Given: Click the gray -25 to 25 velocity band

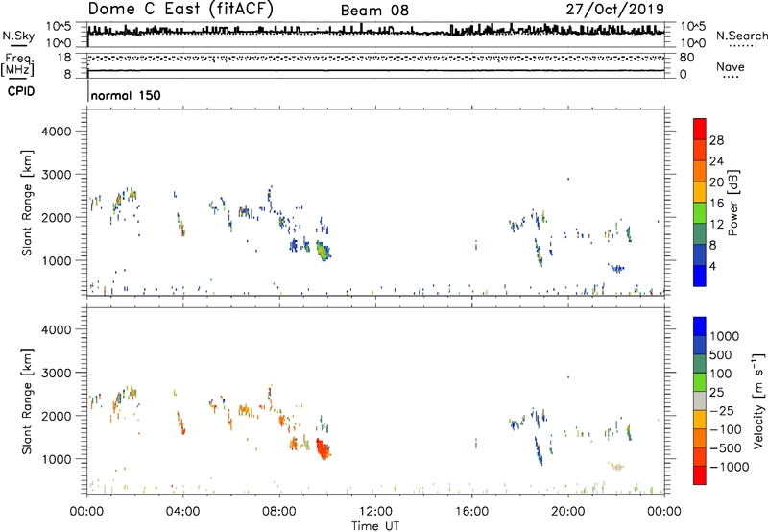Looking at the screenshot, I should click(700, 400).
